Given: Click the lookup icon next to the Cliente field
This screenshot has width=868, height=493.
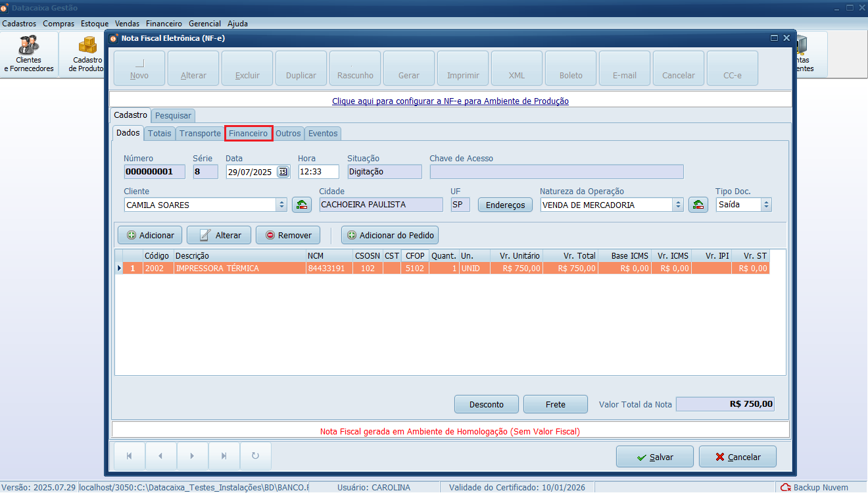Looking at the screenshot, I should point(302,205).
